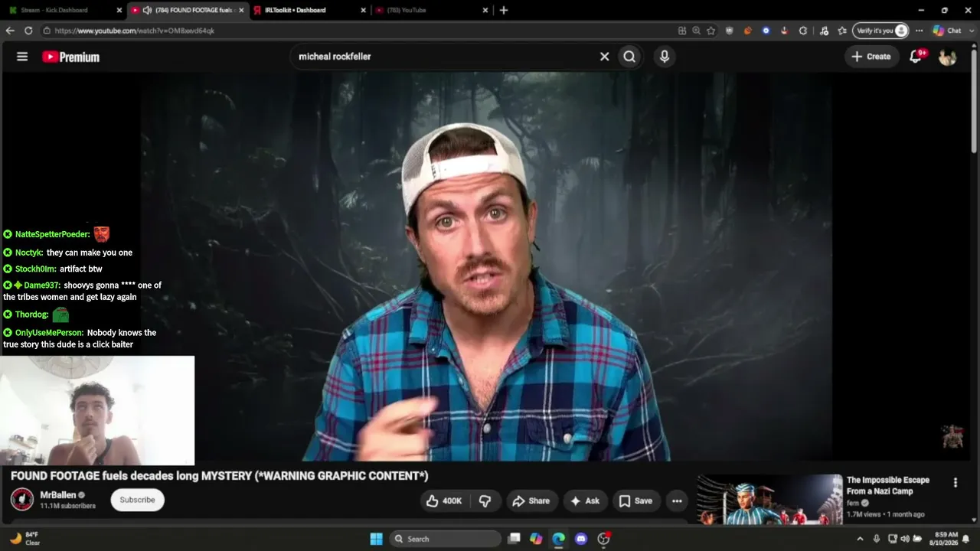This screenshot has width=980, height=551.
Task: Subscribe to MrBallen channel
Action: point(138,500)
